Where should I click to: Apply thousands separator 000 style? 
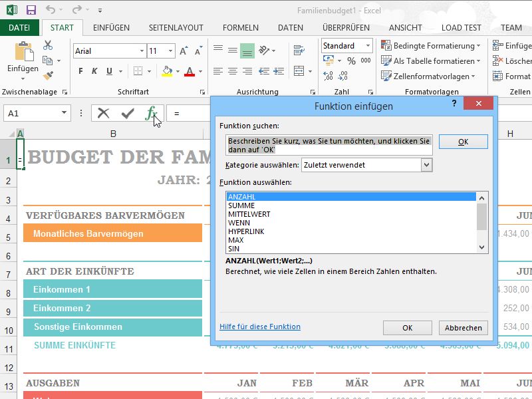[365, 61]
